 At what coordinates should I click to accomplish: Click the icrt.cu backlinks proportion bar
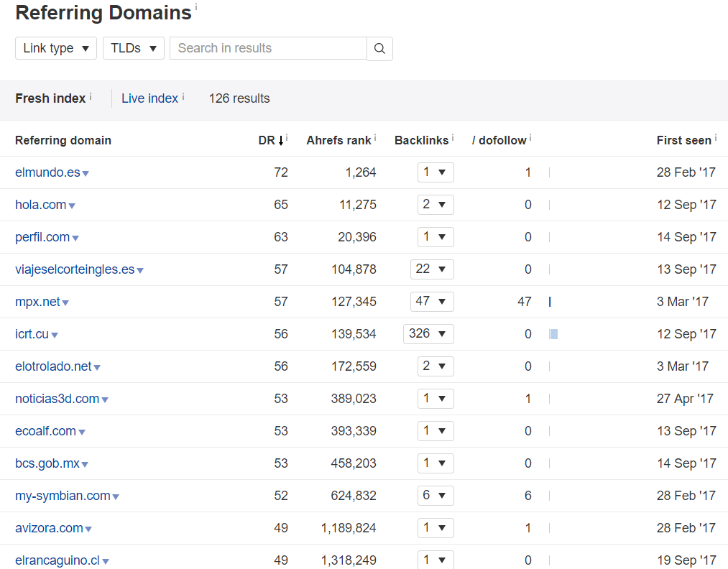[x=553, y=334]
